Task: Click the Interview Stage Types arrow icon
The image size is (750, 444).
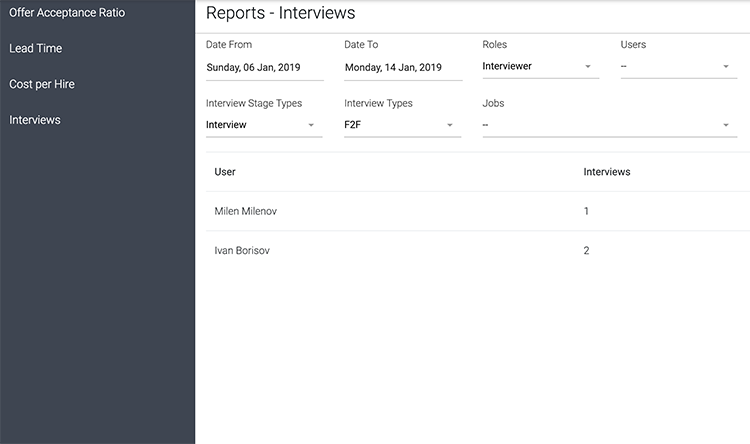Action: (311, 125)
